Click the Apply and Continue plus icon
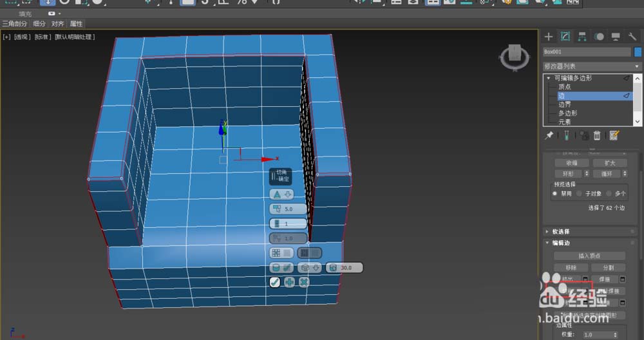Viewport: 644px width, 340px height. tap(290, 282)
